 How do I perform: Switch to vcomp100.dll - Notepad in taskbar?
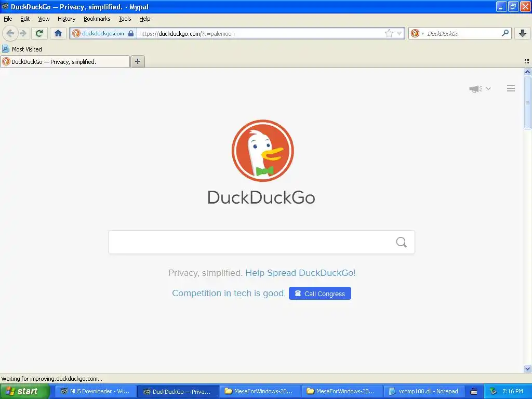pyautogui.click(x=424, y=392)
